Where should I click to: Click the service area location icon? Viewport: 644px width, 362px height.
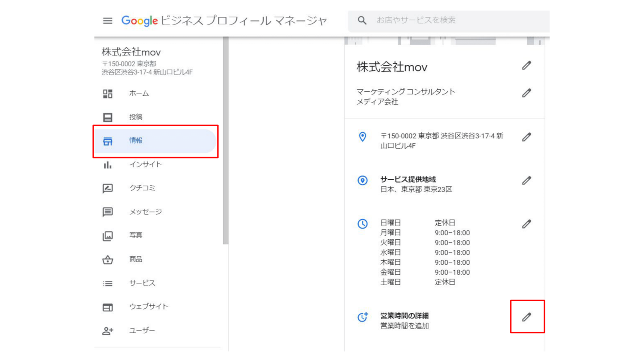[363, 180]
